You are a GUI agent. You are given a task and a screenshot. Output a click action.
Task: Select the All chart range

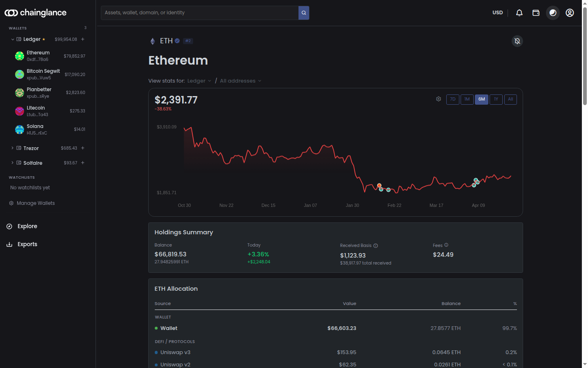[510, 99]
